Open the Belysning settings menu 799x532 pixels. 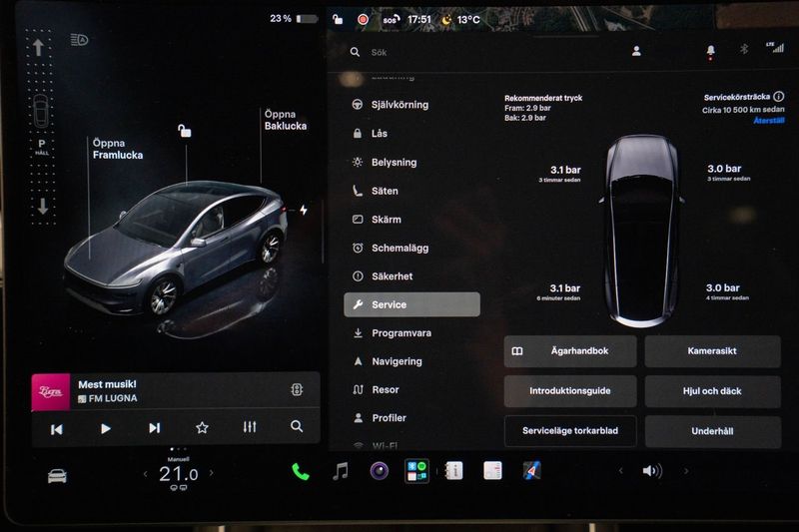point(385,162)
